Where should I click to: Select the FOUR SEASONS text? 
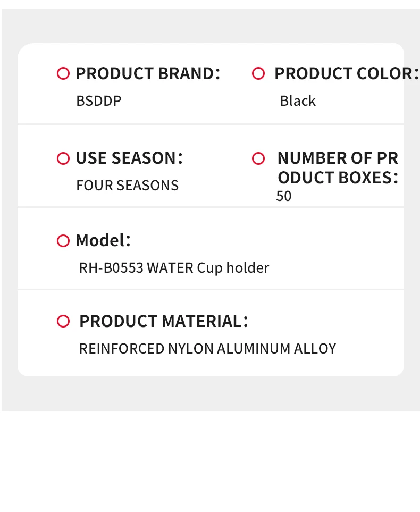pos(128,186)
